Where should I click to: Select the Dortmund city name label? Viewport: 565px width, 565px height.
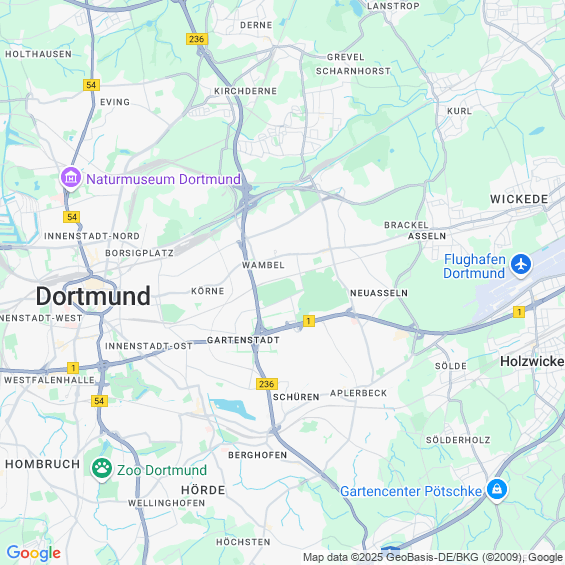tap(93, 296)
